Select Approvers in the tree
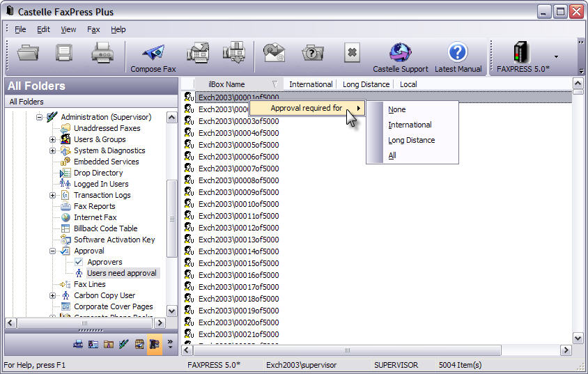The height and width of the screenshot is (374, 588). pos(105,262)
